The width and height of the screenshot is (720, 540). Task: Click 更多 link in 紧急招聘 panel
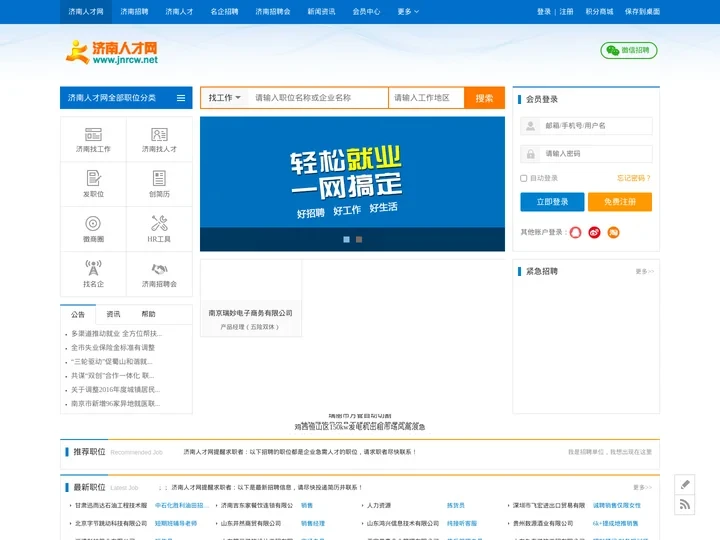point(645,271)
